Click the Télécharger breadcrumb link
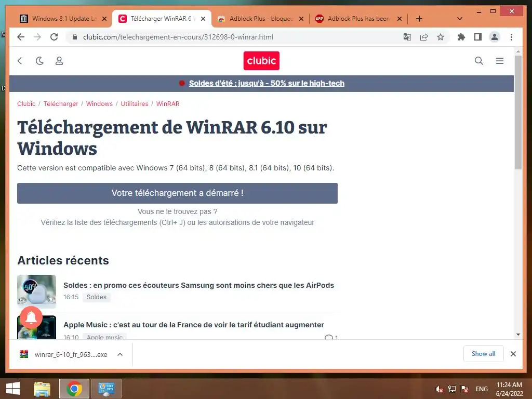The height and width of the screenshot is (399, 532). (x=61, y=103)
